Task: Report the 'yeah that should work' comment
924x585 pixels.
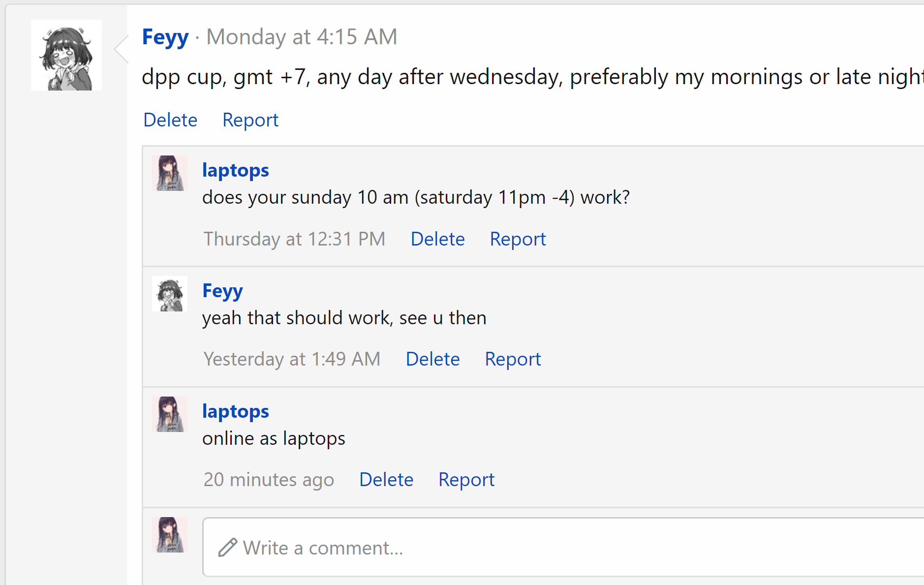Action: (x=513, y=359)
